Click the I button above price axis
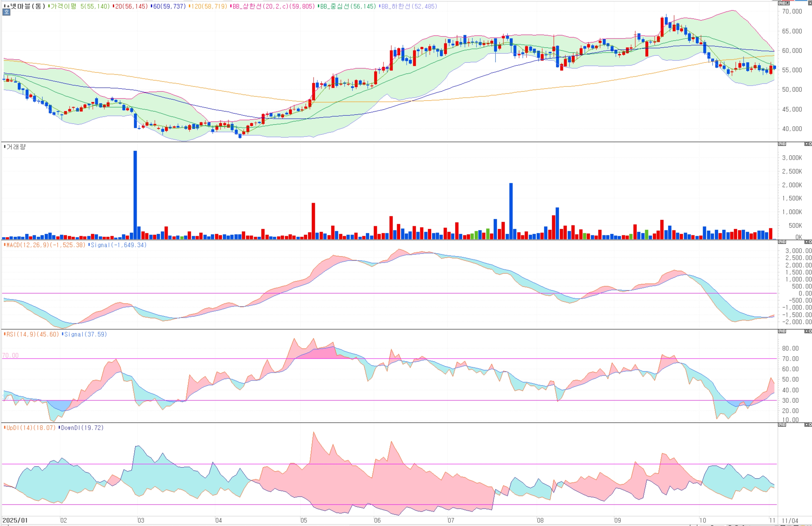 coord(784,3)
